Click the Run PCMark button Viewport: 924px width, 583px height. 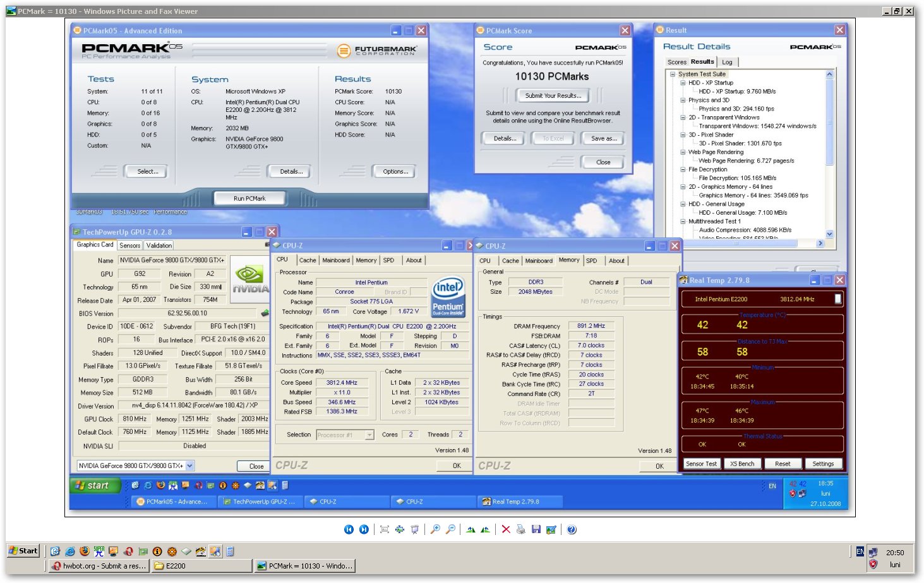click(249, 198)
